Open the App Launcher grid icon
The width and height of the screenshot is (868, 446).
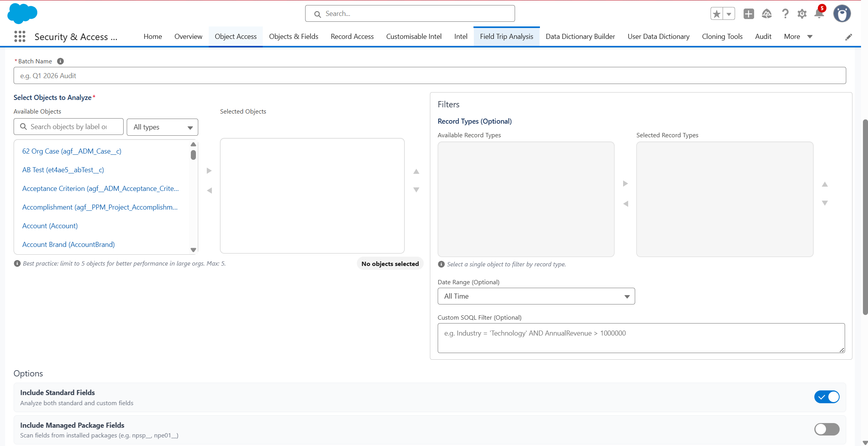tap(20, 37)
